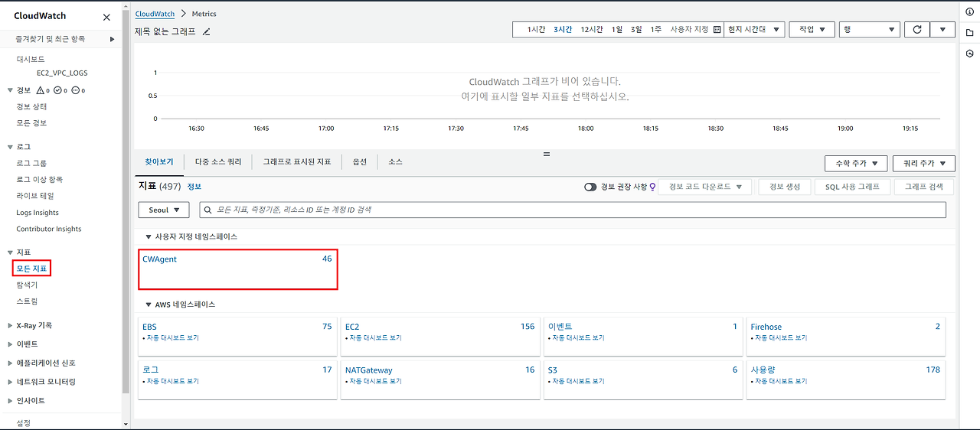Open the 수학 추가 dropdown
Image resolution: width=980 pixels, height=430 pixels.
(856, 163)
